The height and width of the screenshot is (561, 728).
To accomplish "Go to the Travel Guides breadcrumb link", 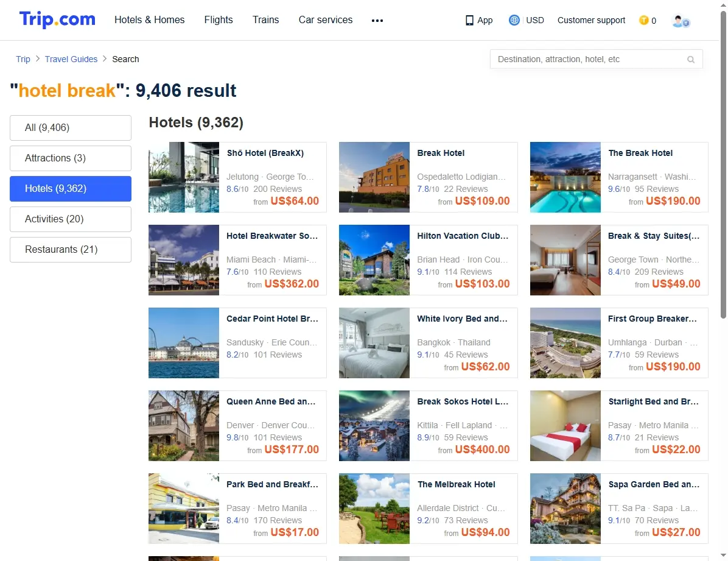I will coord(71,59).
